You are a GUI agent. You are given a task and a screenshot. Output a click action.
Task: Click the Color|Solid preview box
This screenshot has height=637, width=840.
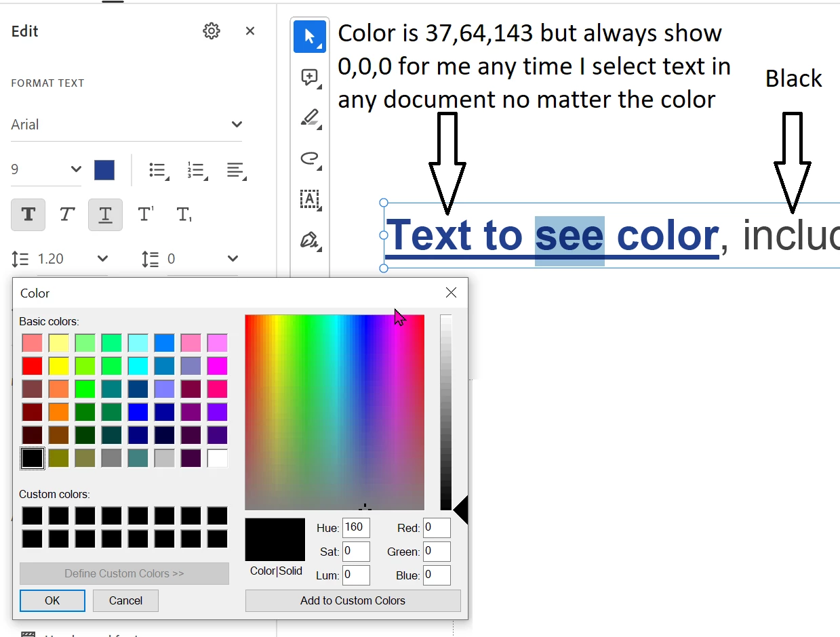click(x=275, y=539)
